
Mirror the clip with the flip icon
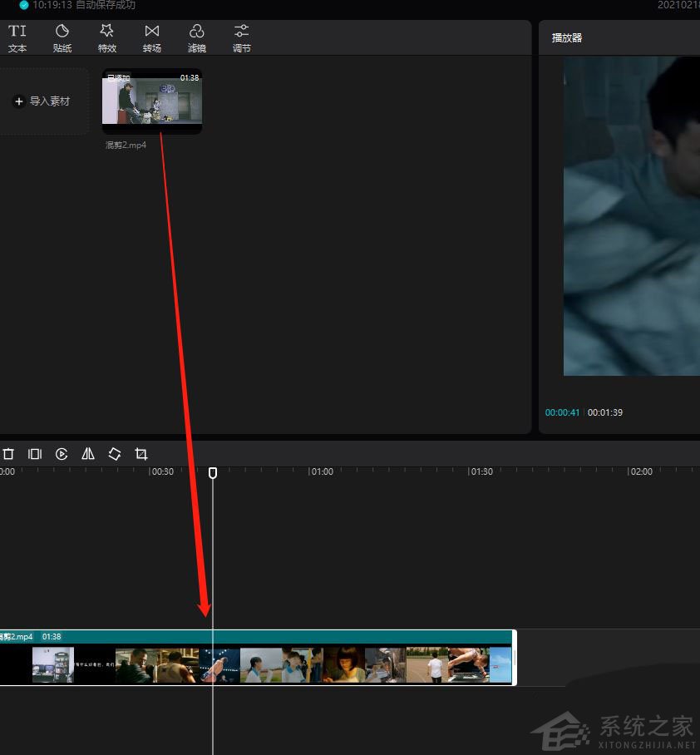click(88, 454)
